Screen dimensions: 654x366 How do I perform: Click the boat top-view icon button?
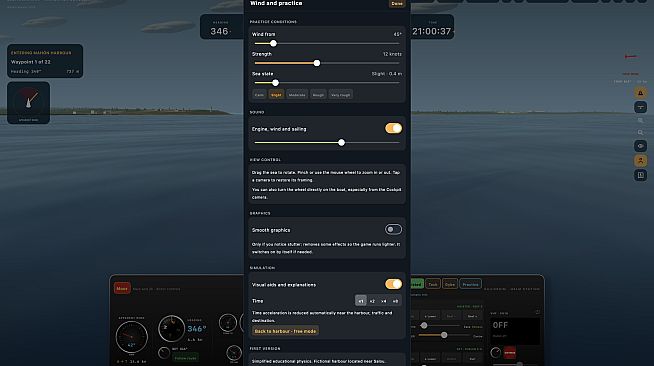[x=641, y=107]
